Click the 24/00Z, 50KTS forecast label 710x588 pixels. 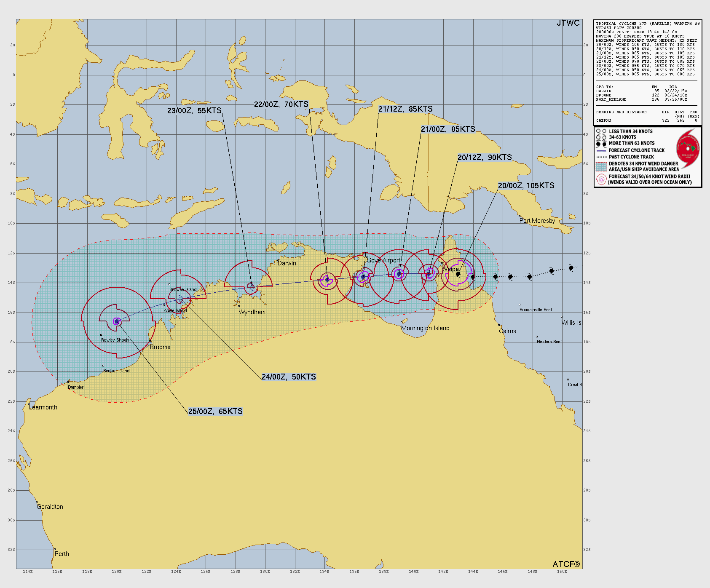pyautogui.click(x=289, y=377)
